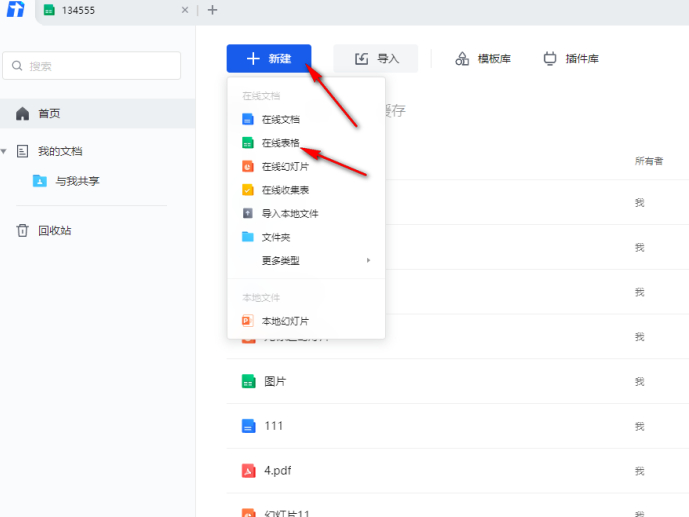Click the blue 文件夹 folder icon

click(248, 237)
